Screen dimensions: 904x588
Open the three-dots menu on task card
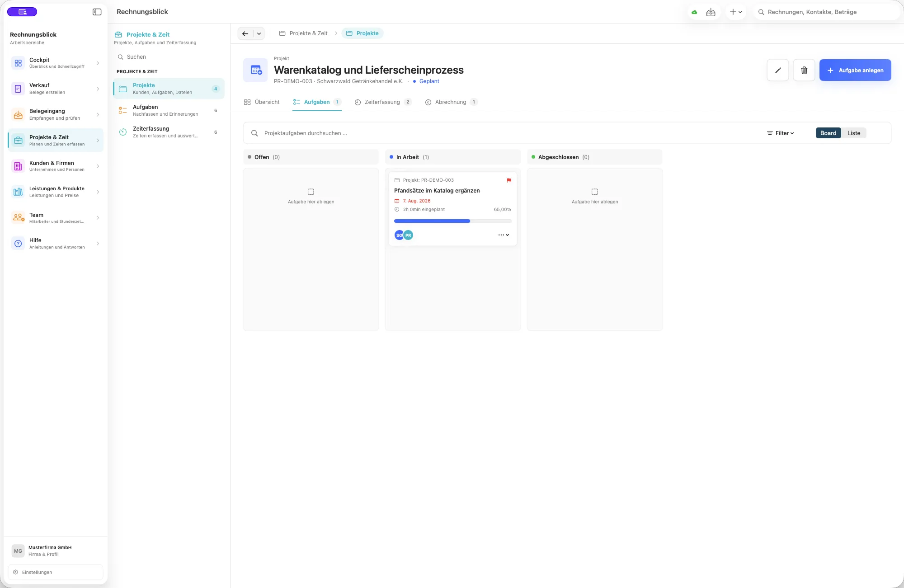[504, 235]
